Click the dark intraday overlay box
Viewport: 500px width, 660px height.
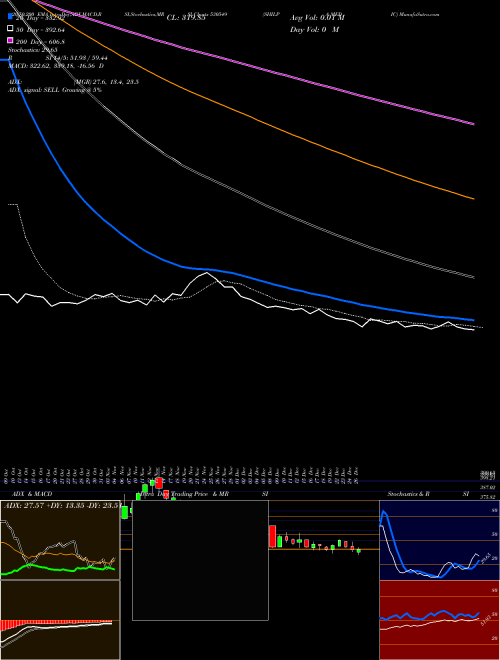pyautogui.click(x=200, y=560)
